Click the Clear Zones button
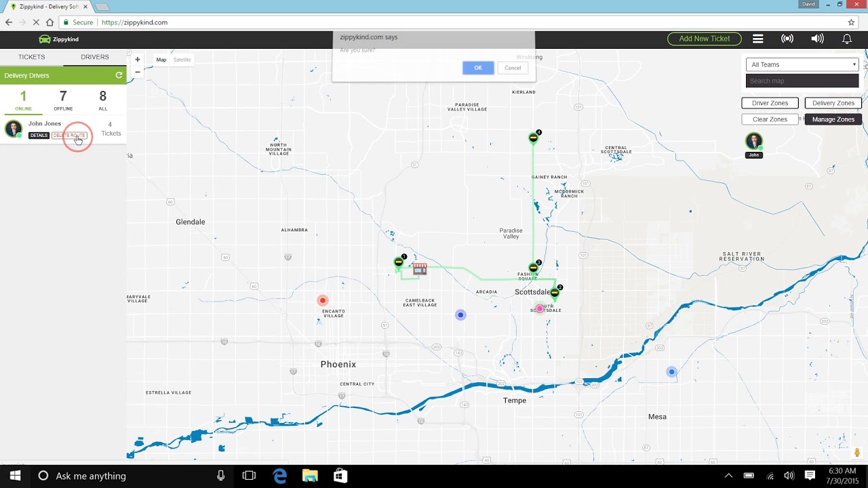Screen dimensions: 868x488 tap(770, 119)
